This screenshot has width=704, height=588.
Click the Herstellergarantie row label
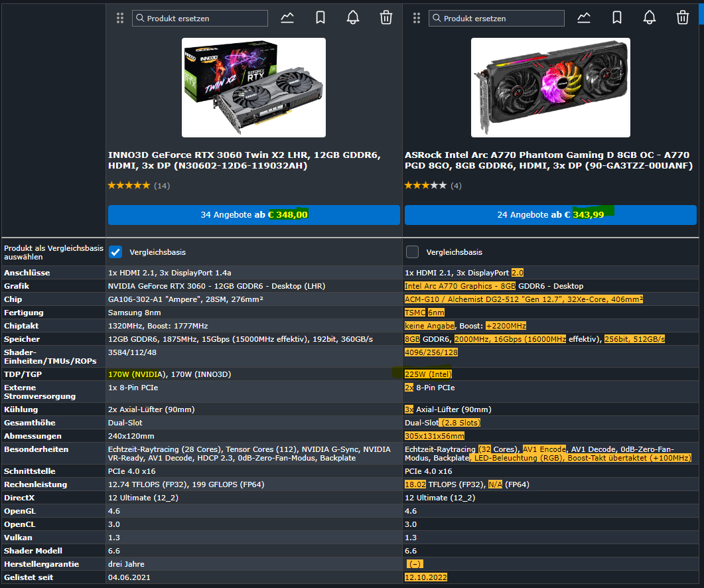41,563
